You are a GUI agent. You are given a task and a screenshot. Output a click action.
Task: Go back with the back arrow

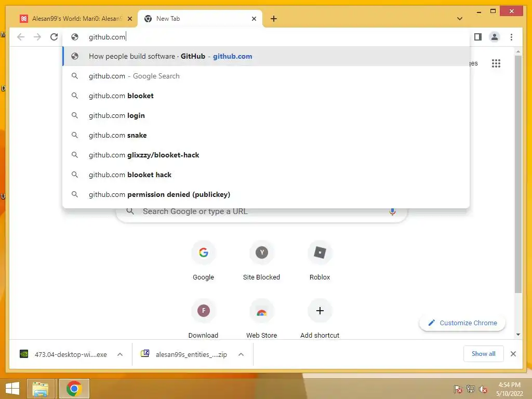[x=21, y=37]
